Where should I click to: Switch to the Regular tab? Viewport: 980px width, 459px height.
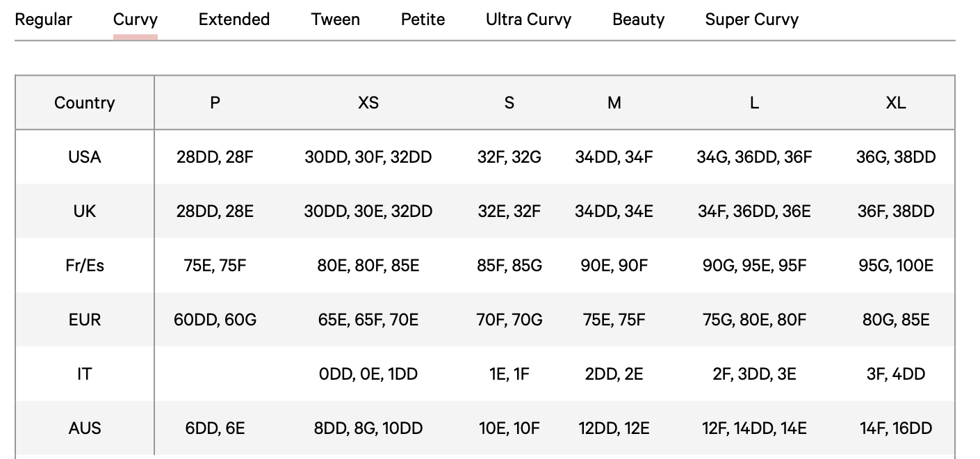click(x=43, y=19)
